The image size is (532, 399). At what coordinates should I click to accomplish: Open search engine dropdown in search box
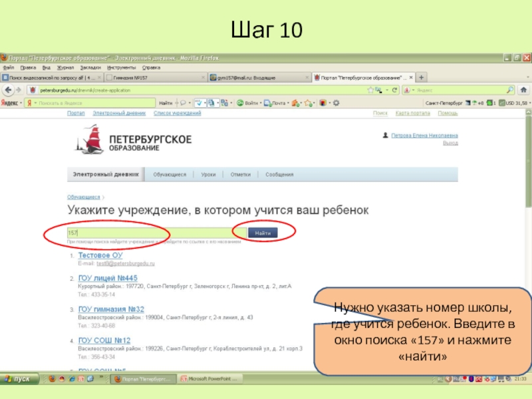pyautogui.click(x=413, y=90)
